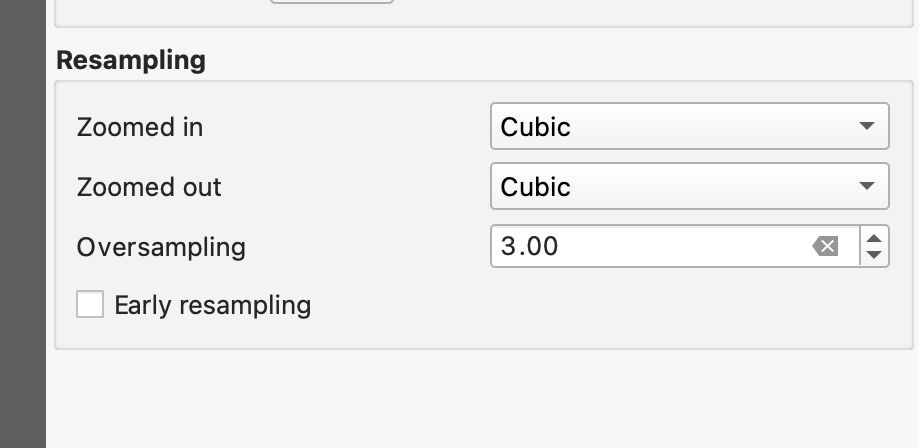Increase Oversampling with the up arrow

[x=875, y=238]
